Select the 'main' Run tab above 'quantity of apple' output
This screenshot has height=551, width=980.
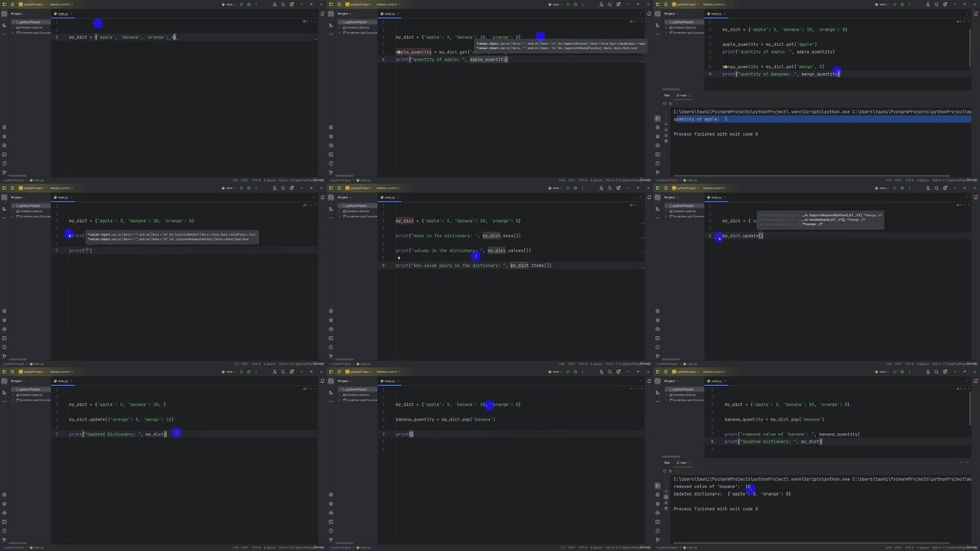tap(682, 95)
